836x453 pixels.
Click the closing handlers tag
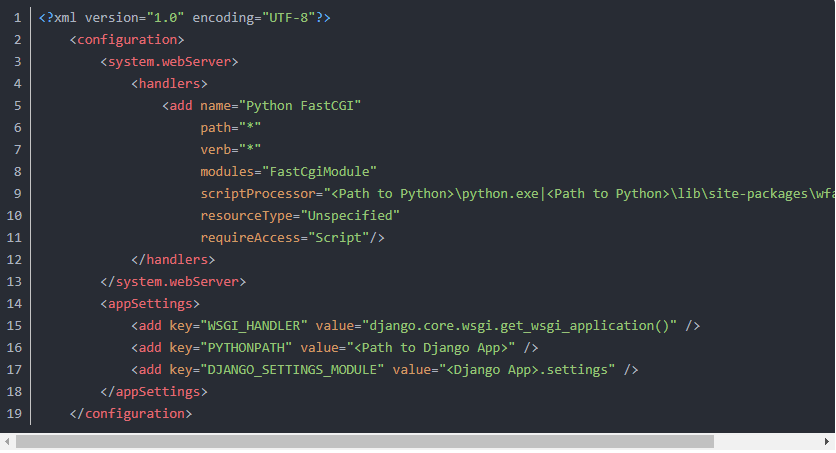[x=173, y=259]
